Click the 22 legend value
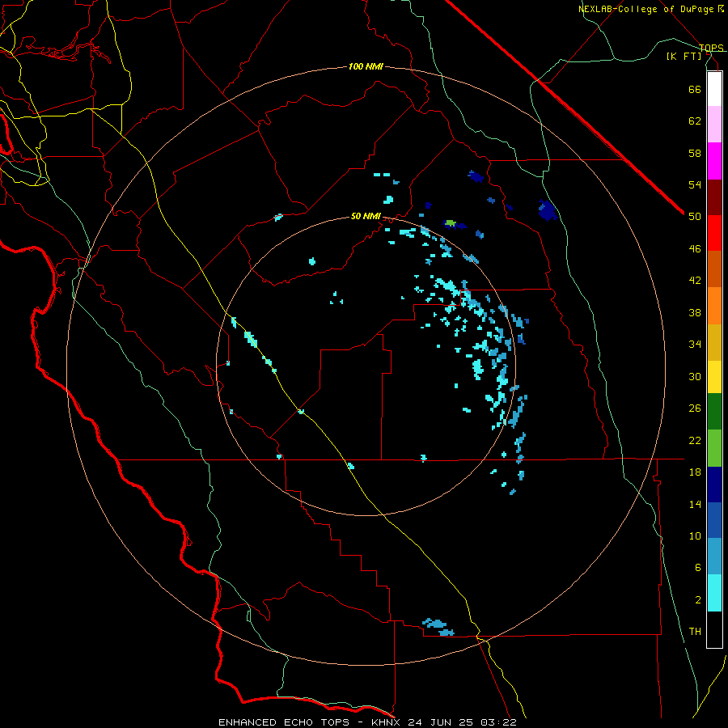This screenshot has height=728, width=728. [x=695, y=440]
